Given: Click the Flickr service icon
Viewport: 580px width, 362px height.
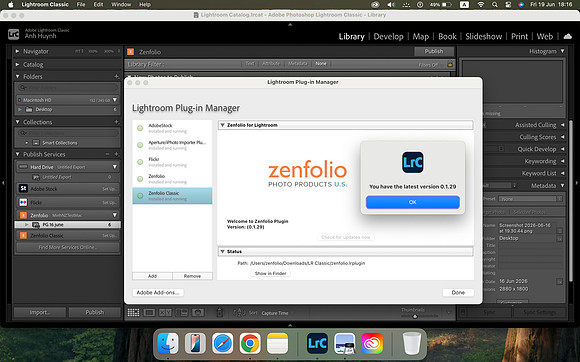Looking at the screenshot, I should point(23,202).
